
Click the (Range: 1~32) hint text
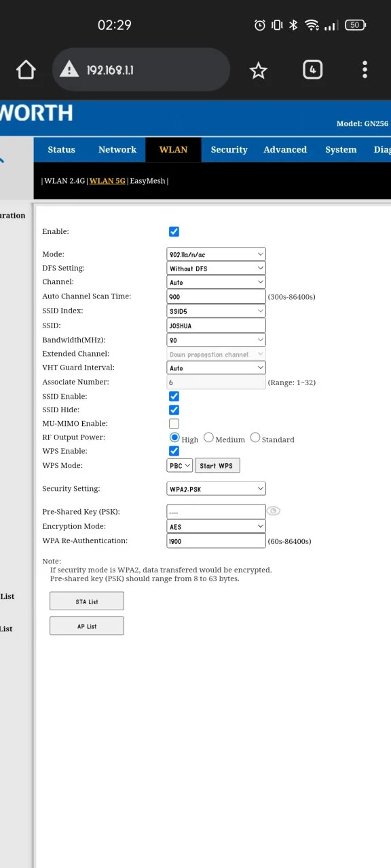(x=291, y=382)
